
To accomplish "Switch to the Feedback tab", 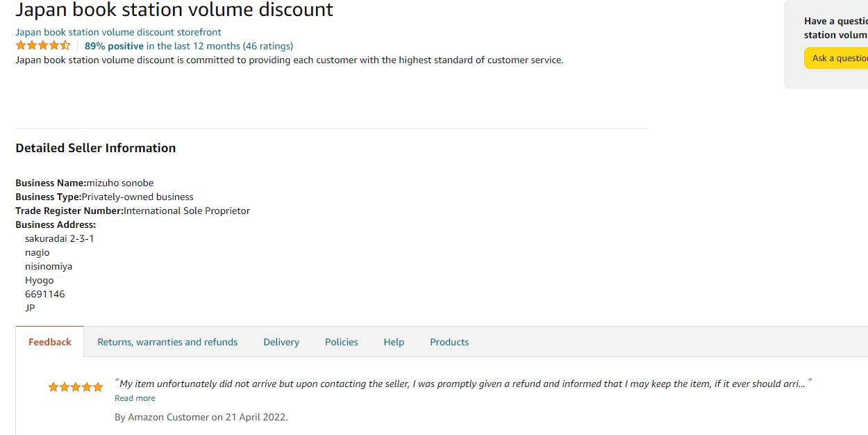I will [50, 342].
